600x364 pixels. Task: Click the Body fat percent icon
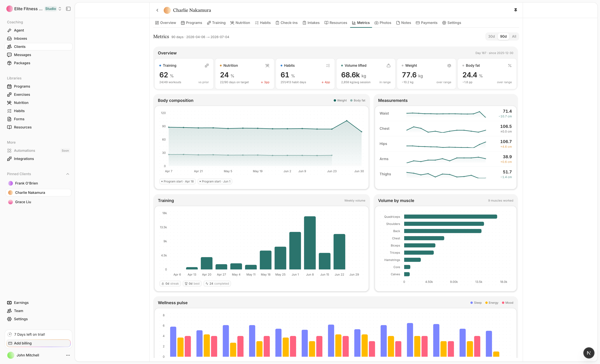click(x=510, y=65)
